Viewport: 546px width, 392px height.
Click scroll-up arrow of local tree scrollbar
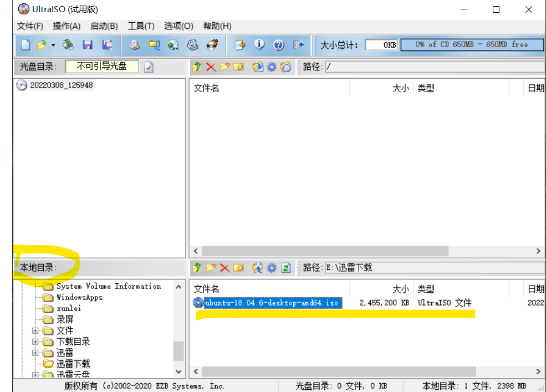tap(178, 287)
